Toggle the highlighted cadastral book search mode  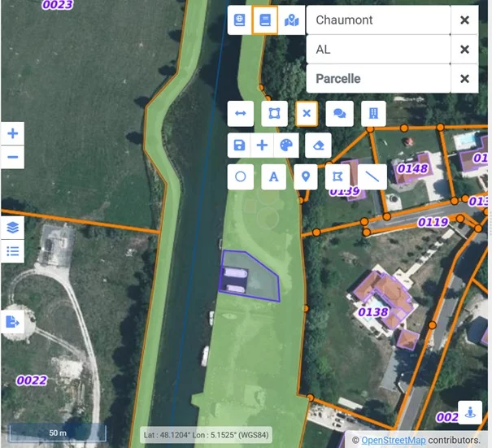pyautogui.click(x=264, y=20)
